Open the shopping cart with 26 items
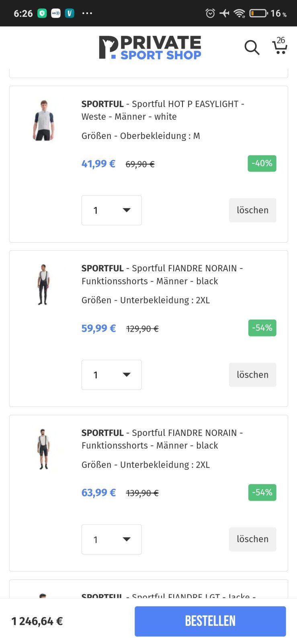297x644 pixels. (279, 46)
